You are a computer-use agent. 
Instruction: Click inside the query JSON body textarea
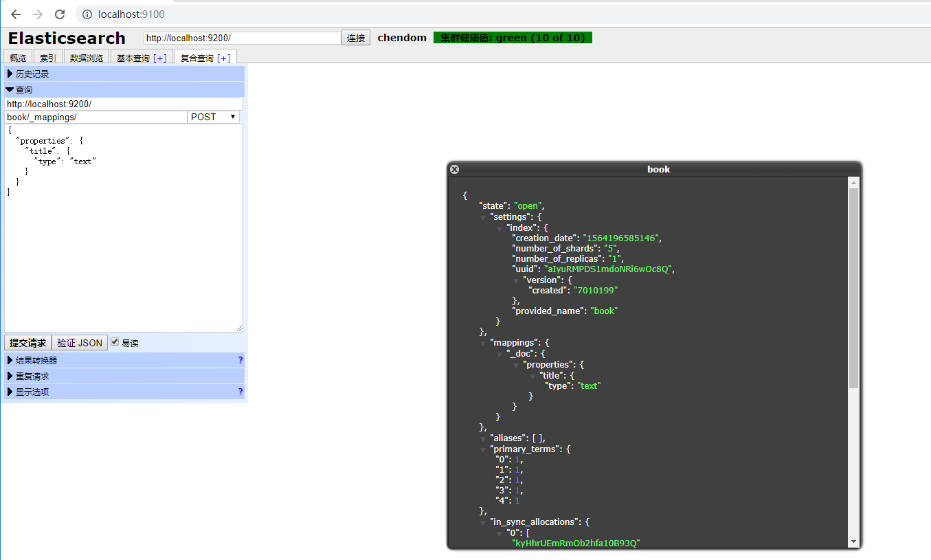[124, 228]
